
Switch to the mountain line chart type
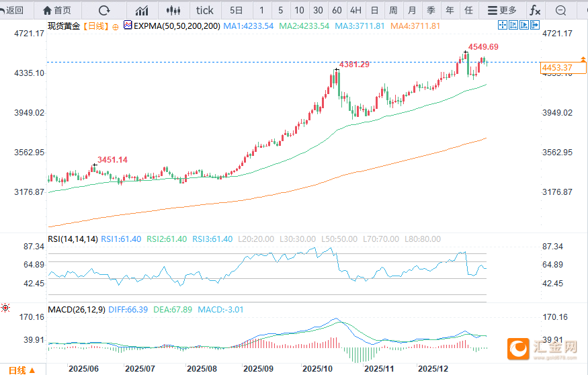pos(142,10)
